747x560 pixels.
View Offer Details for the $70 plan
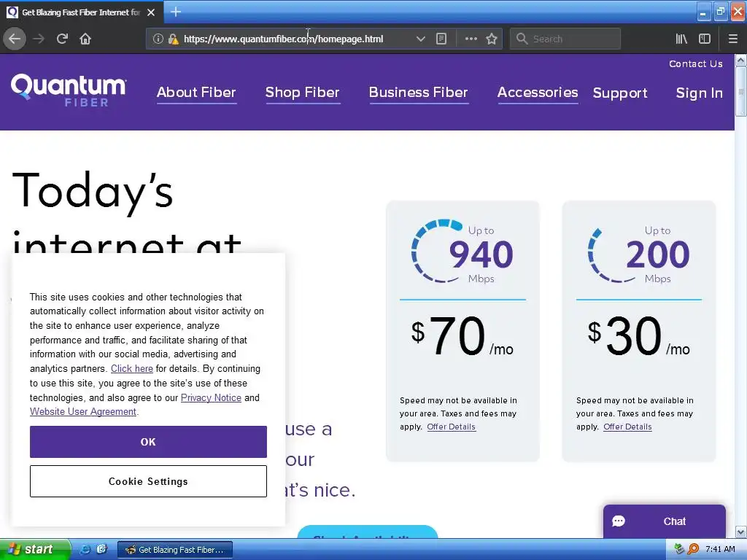click(451, 427)
